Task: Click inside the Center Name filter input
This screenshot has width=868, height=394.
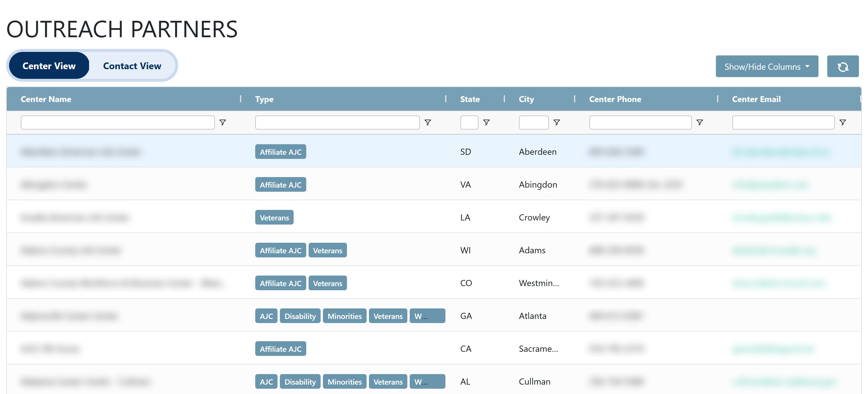Action: pyautogui.click(x=118, y=122)
